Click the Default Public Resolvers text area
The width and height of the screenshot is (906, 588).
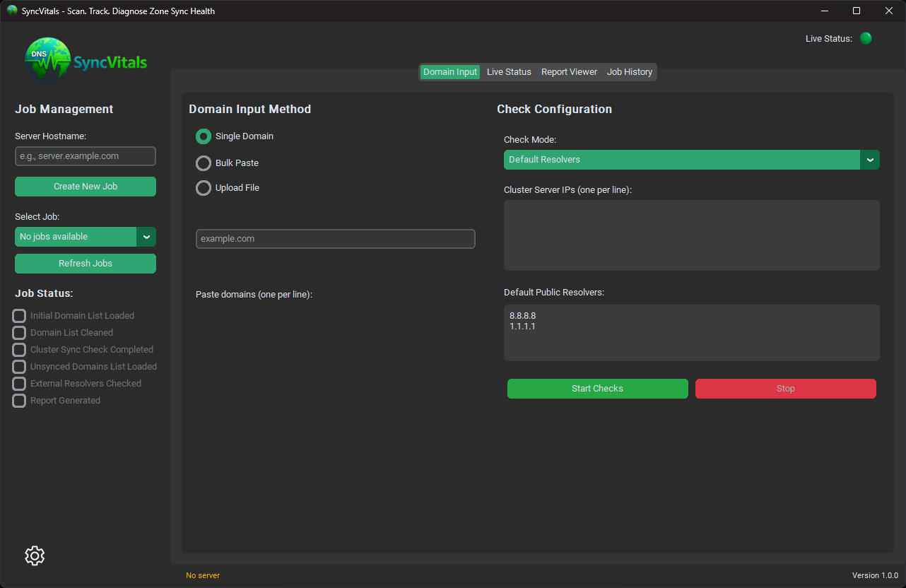tap(692, 333)
